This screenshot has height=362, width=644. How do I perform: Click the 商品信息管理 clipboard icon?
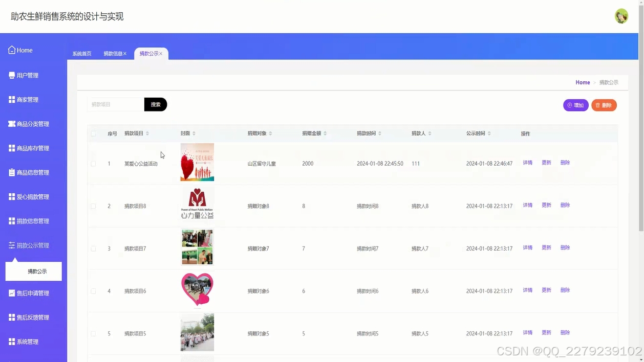(x=12, y=172)
